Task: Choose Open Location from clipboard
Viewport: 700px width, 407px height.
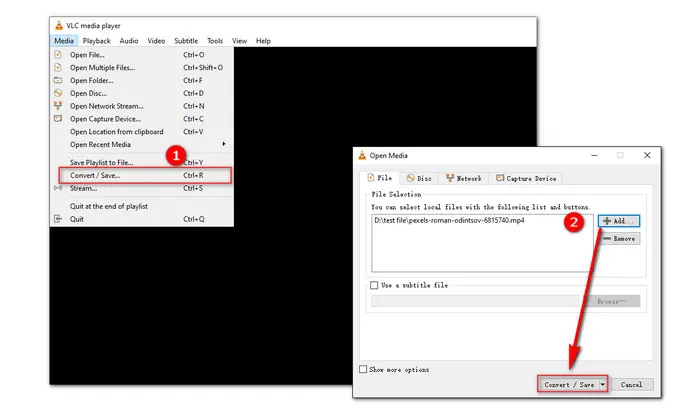Action: click(142, 132)
